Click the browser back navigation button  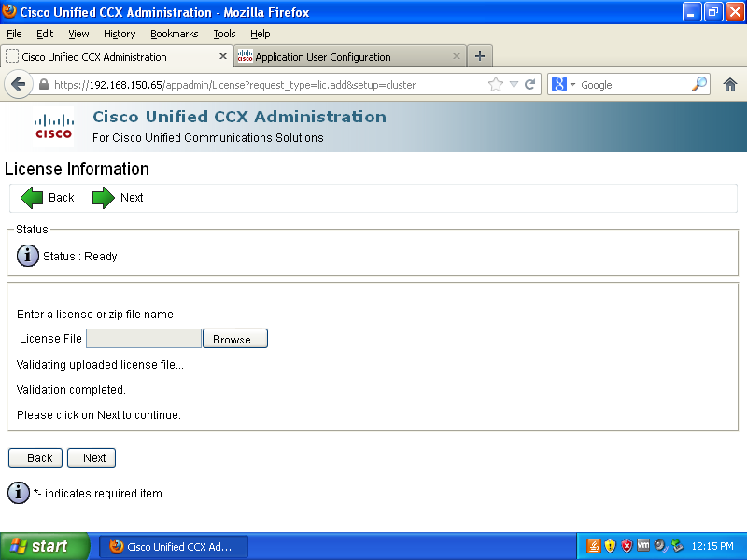(x=18, y=85)
